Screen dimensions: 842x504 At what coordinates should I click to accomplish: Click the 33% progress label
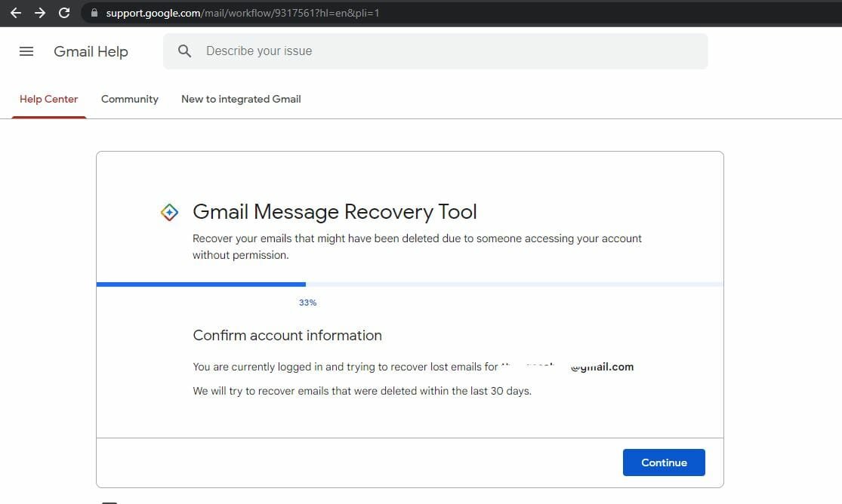tap(307, 303)
